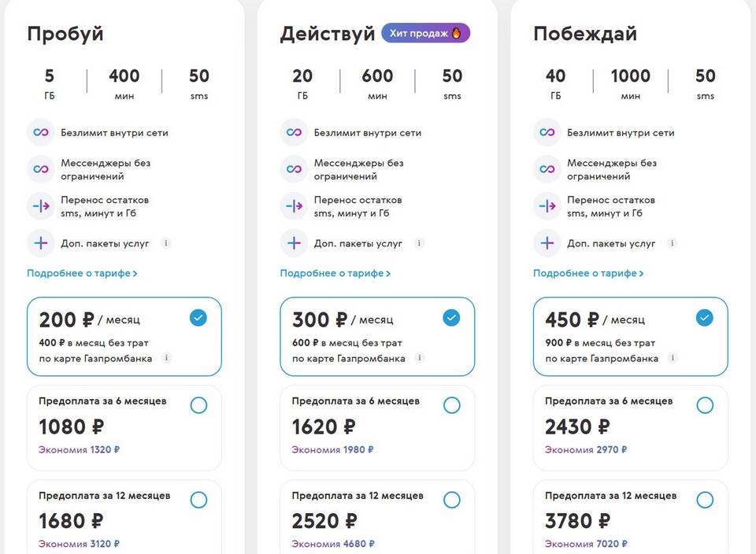Expand Подробнее о тарифе under Действуй plan

[335, 273]
